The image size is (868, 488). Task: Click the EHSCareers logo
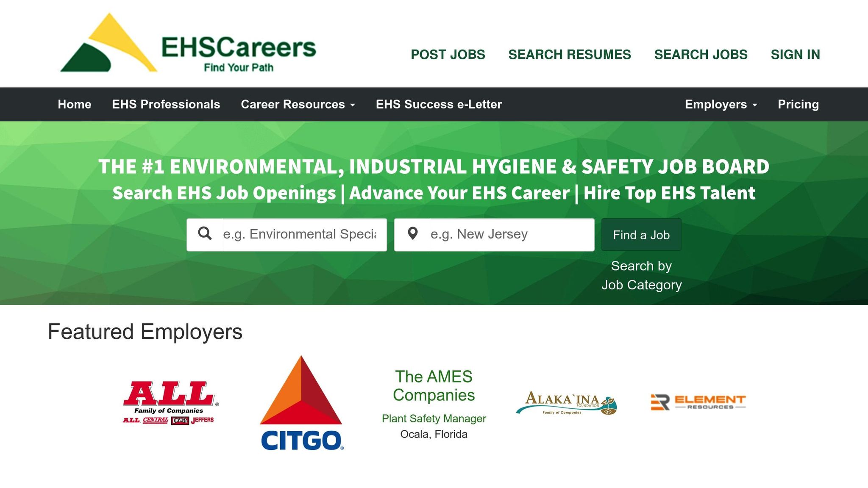pyautogui.click(x=188, y=43)
